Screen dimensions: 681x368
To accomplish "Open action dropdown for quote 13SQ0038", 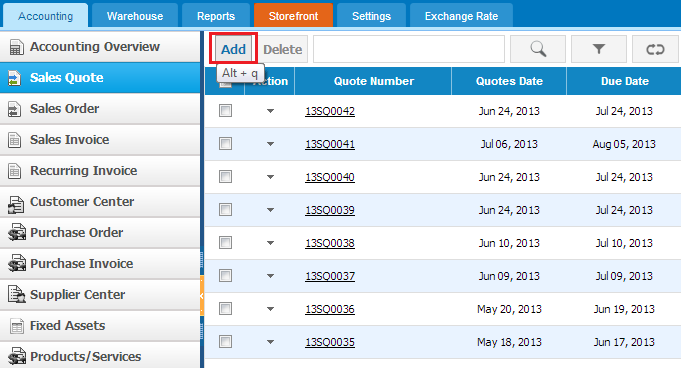I will [270, 243].
